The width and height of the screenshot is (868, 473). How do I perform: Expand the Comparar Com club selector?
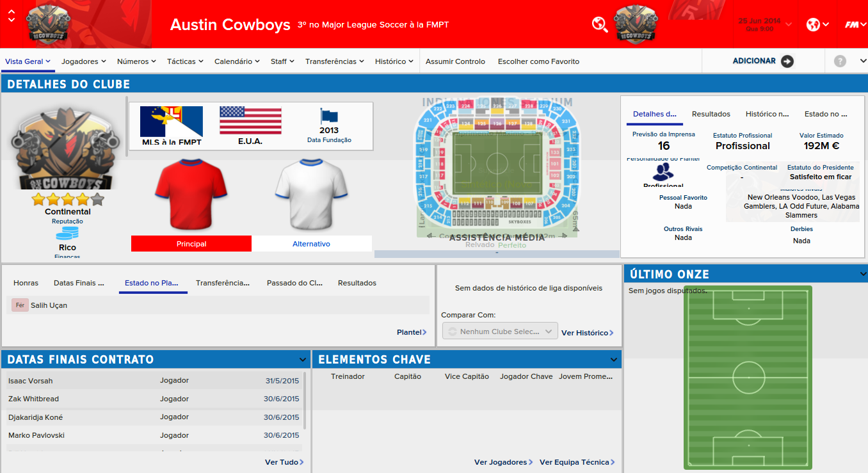tap(500, 332)
